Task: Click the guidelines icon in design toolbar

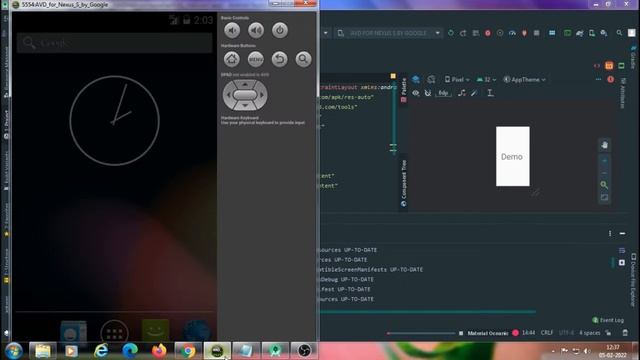Action: [490, 93]
